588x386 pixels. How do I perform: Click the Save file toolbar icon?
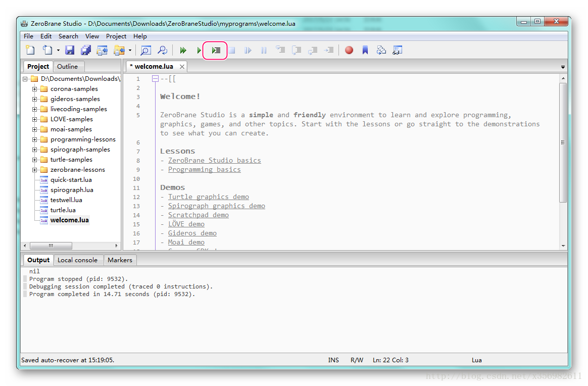tap(70, 50)
